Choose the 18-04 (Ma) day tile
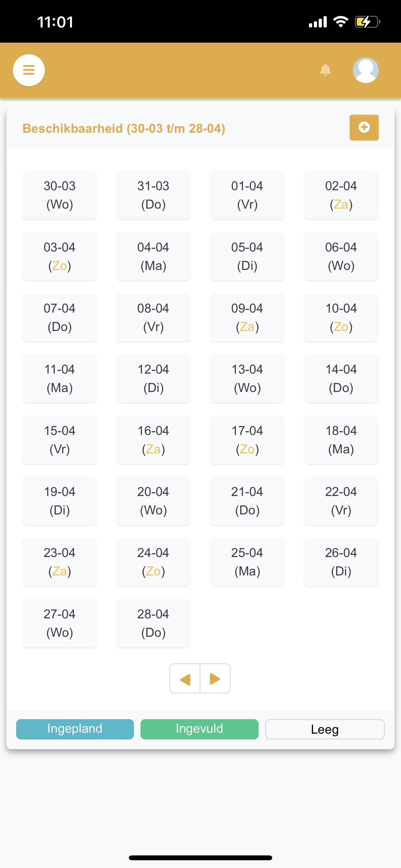 (x=341, y=440)
